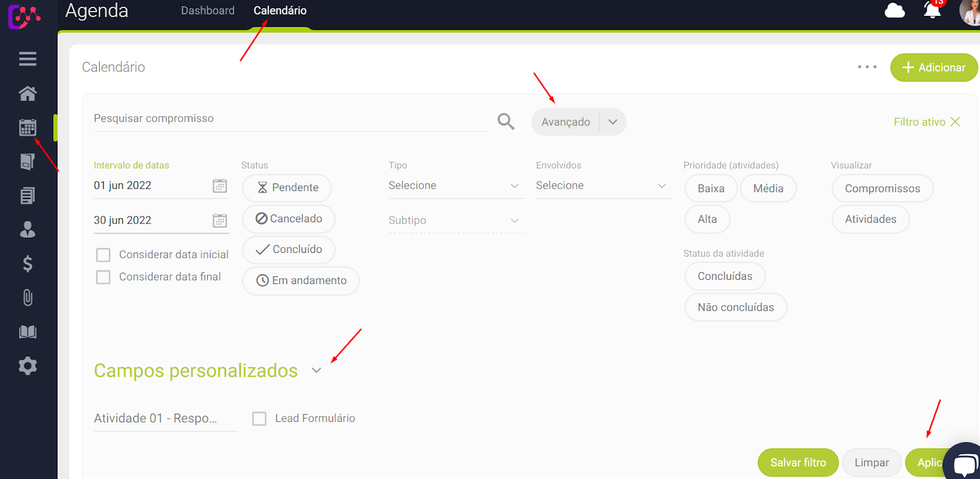The image size is (980, 479).
Task: Switch to the Dashboard tab
Action: (x=208, y=10)
